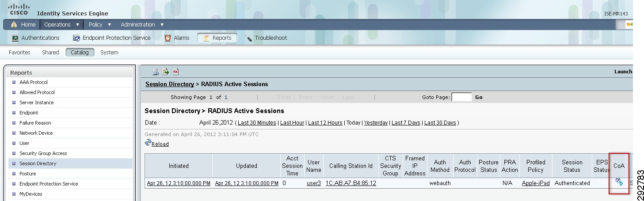The height and width of the screenshot is (201, 644).
Task: Filter report by Last 30 Minutes
Action: click(x=257, y=123)
